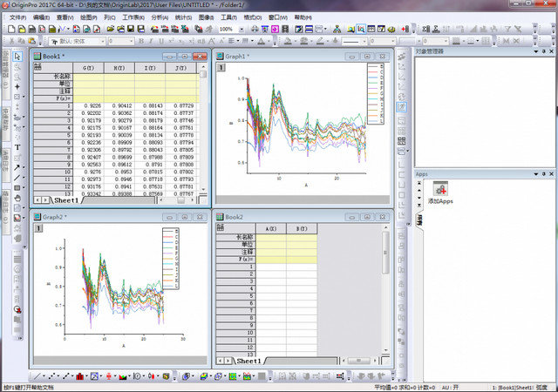Click Book1 vertical scrollbar

tap(204, 131)
